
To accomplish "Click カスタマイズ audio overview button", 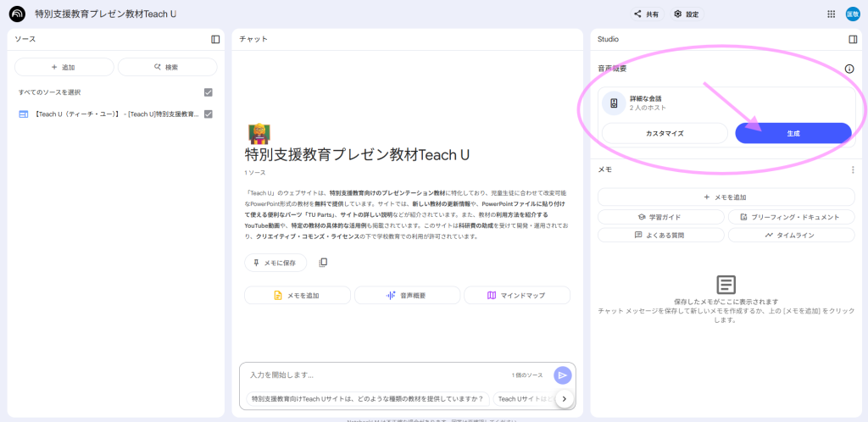I will pyautogui.click(x=665, y=133).
